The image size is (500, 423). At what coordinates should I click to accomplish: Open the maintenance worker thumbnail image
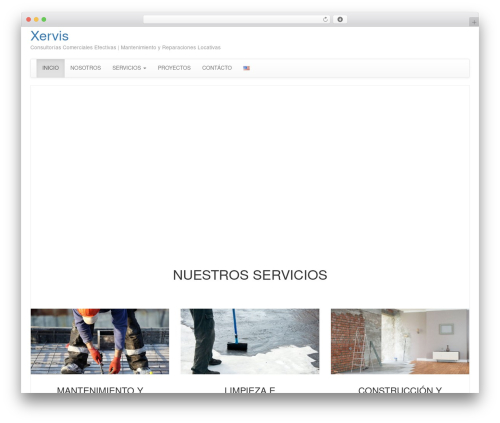[x=100, y=341]
